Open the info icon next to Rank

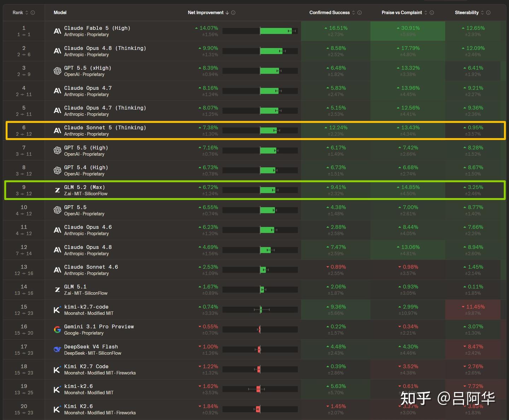33,13
